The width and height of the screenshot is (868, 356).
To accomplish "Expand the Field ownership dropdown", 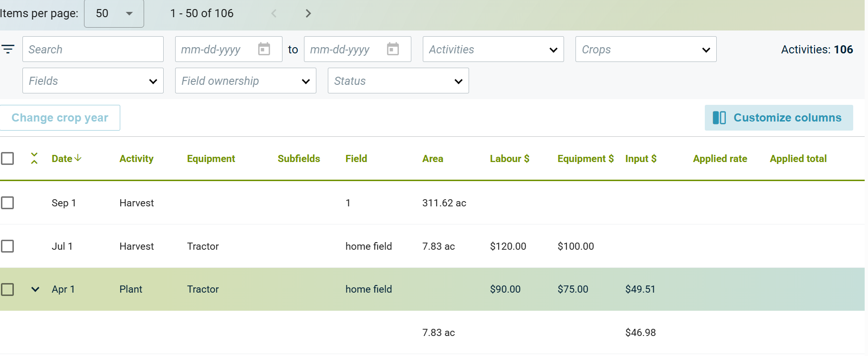I will click(245, 81).
